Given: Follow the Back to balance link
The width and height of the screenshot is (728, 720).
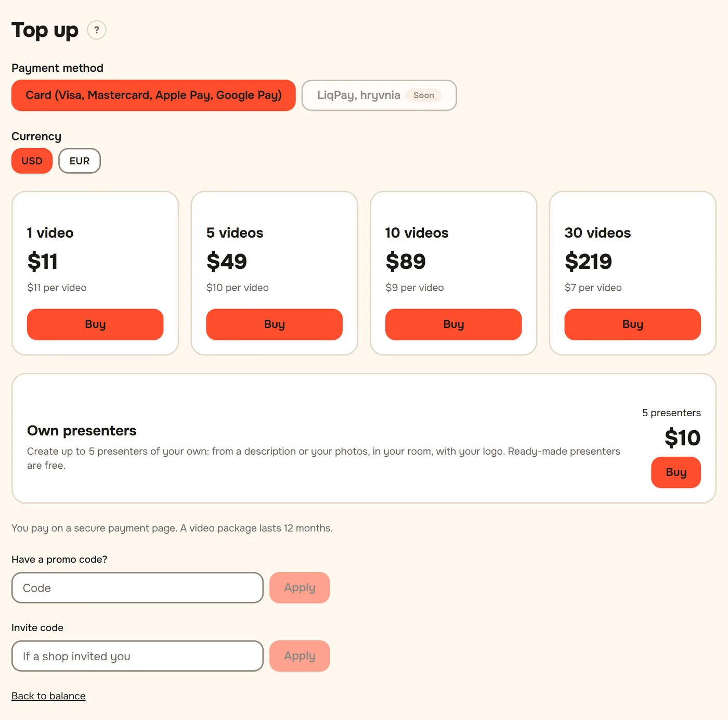Looking at the screenshot, I should 48,696.
